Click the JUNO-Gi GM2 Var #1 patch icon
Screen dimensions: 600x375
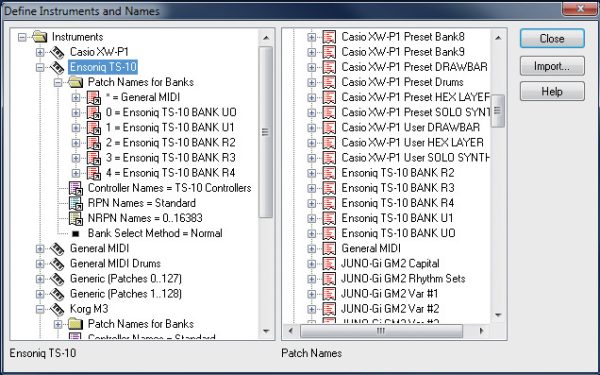pos(329,294)
